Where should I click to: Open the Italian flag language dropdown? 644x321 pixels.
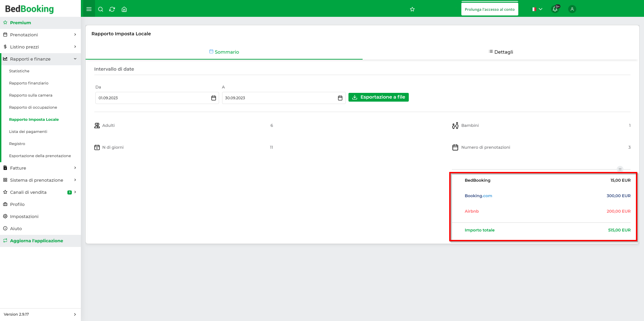point(537,9)
